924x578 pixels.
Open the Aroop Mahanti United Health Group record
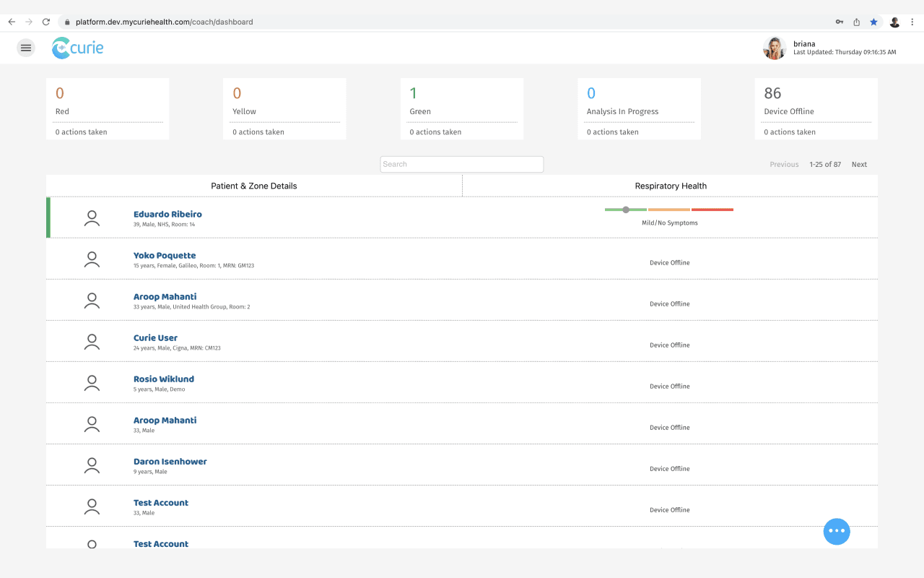[x=165, y=296]
